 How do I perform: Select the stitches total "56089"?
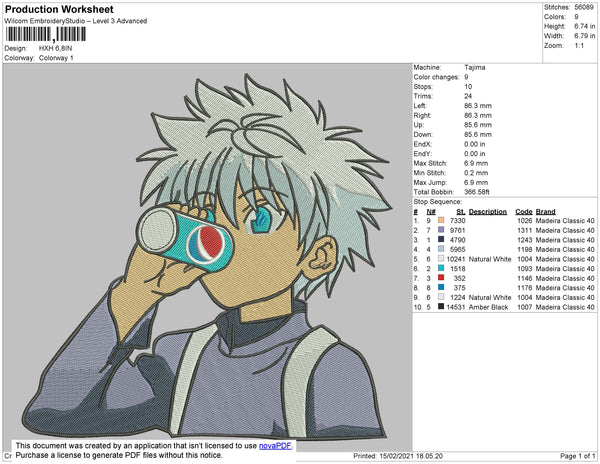pyautogui.click(x=584, y=7)
